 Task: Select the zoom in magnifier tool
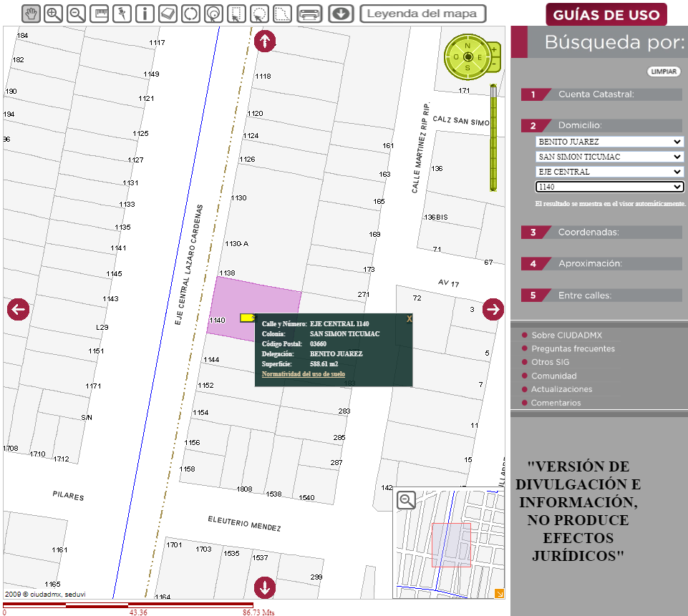tap(54, 14)
